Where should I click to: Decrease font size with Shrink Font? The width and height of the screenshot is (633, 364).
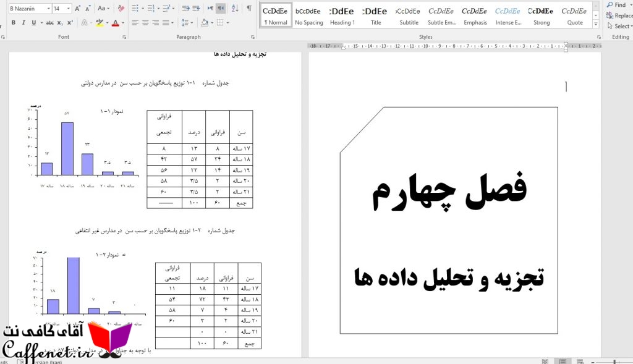coord(87,8)
